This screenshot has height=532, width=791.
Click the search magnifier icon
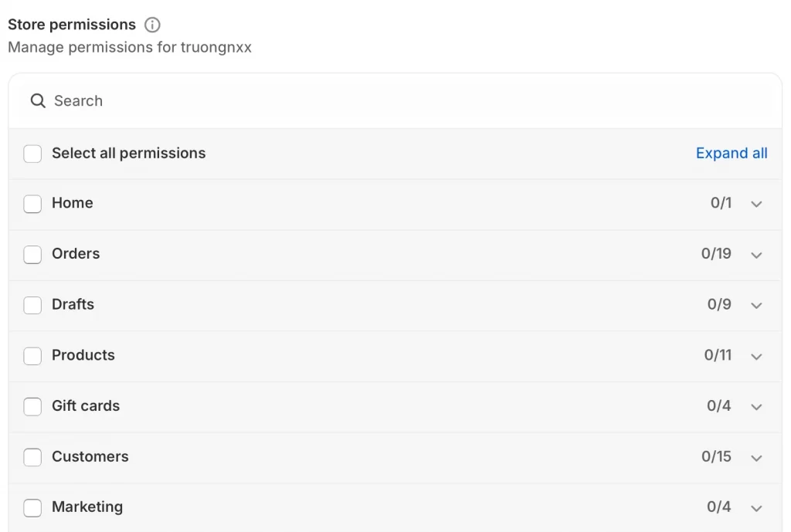[x=38, y=101]
